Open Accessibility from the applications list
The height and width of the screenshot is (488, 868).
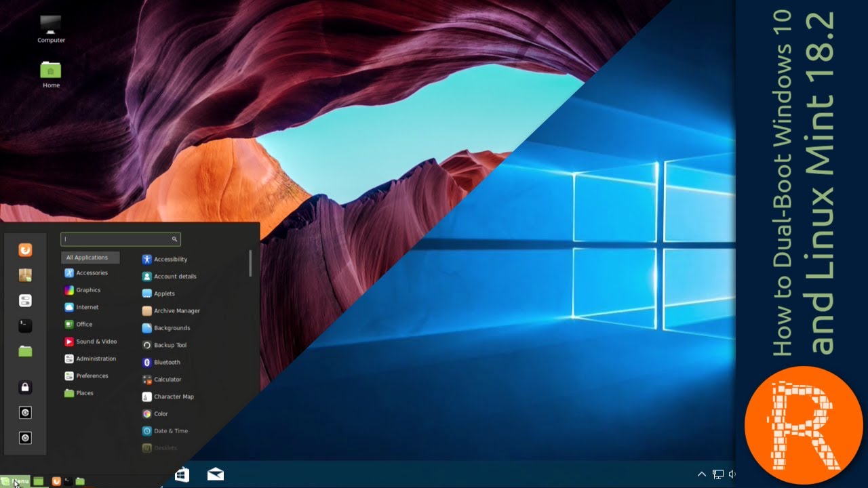[x=165, y=259]
